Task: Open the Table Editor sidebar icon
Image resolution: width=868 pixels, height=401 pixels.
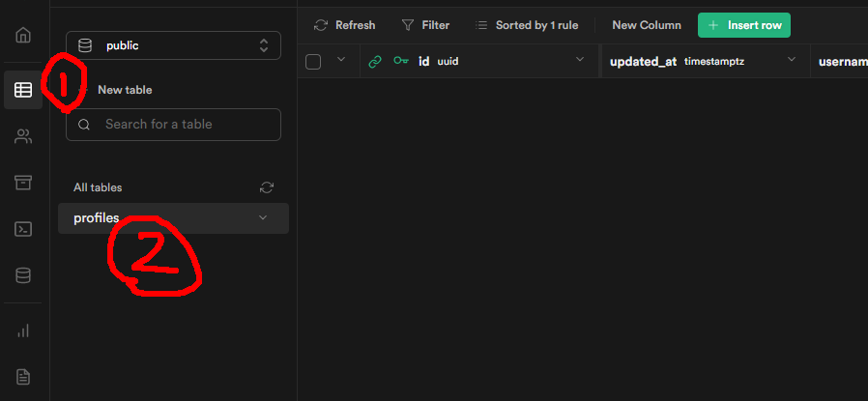Action: click(23, 90)
